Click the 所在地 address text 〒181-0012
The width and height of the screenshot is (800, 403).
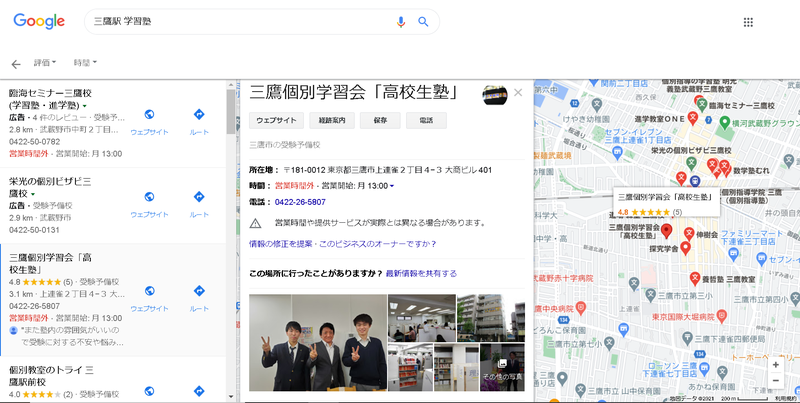[388, 170]
